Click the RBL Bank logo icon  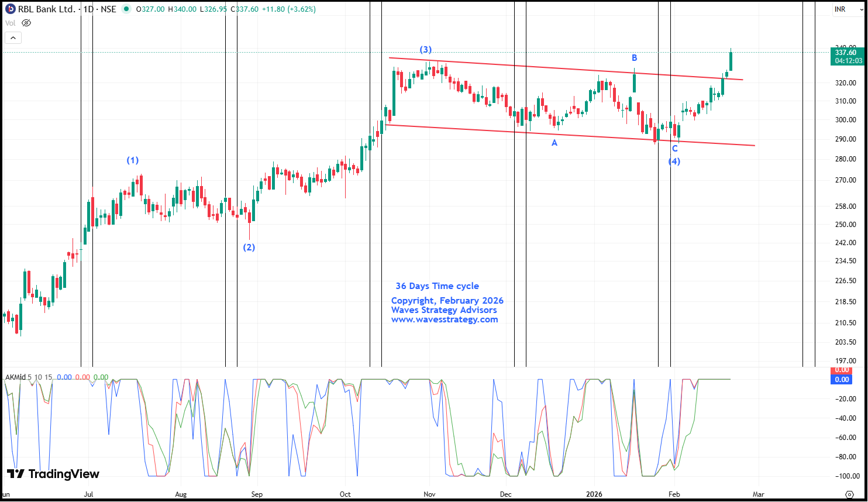point(10,9)
